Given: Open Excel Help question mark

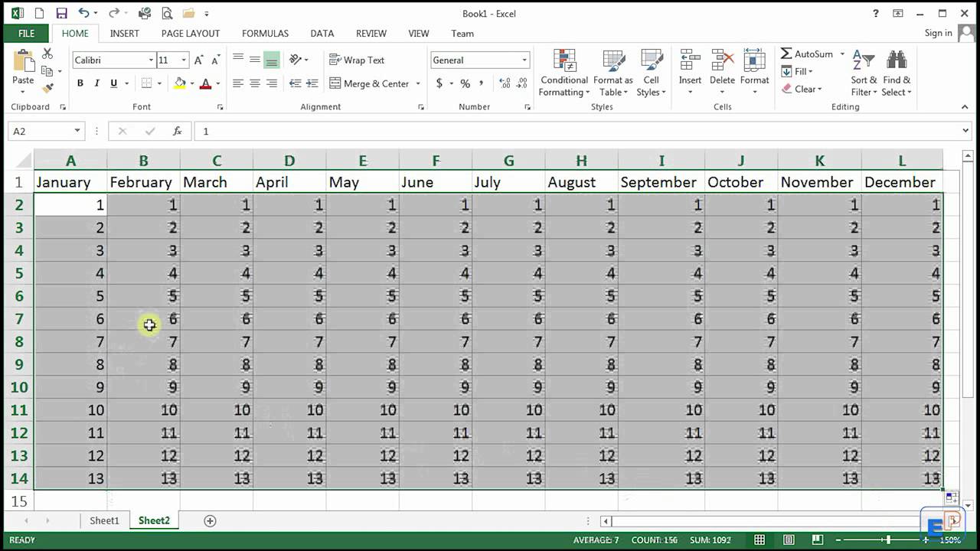Looking at the screenshot, I should [x=876, y=13].
